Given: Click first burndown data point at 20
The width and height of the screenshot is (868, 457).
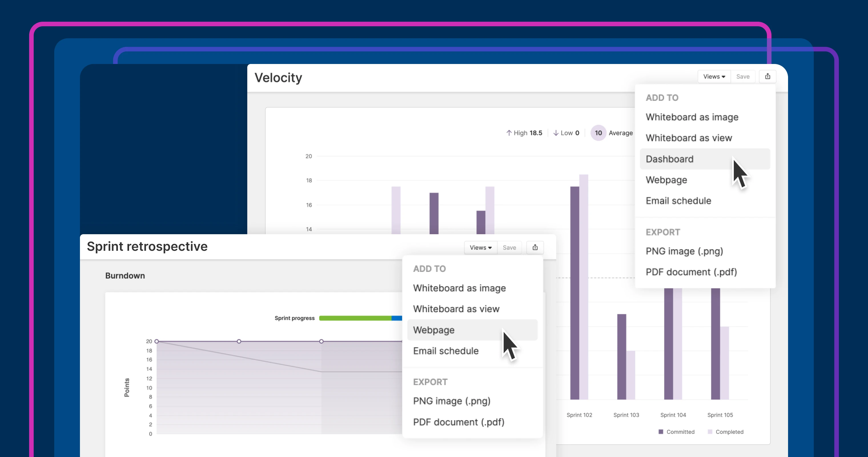Looking at the screenshot, I should click(157, 341).
